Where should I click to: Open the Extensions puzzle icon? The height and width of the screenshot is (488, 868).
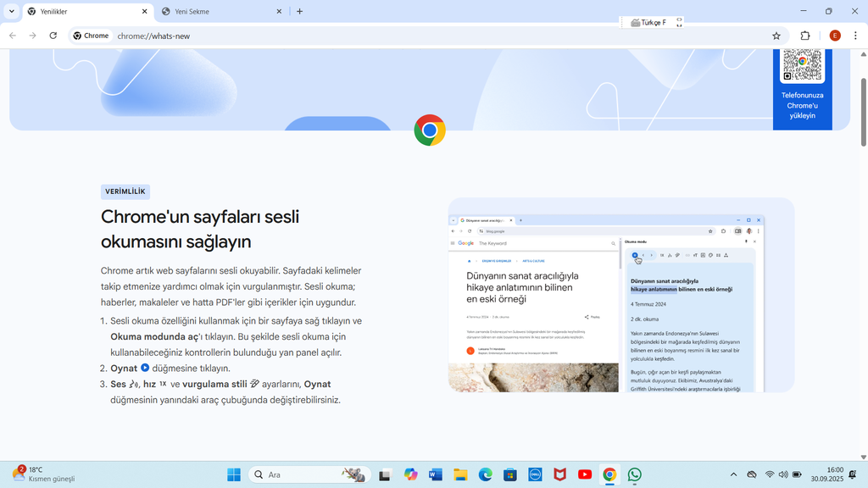click(x=805, y=36)
